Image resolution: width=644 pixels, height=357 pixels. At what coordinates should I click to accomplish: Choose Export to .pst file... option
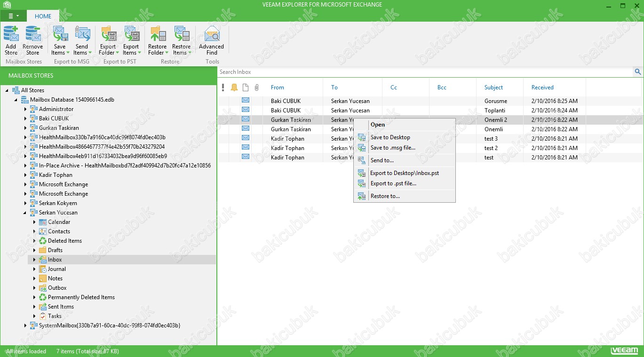(405, 183)
